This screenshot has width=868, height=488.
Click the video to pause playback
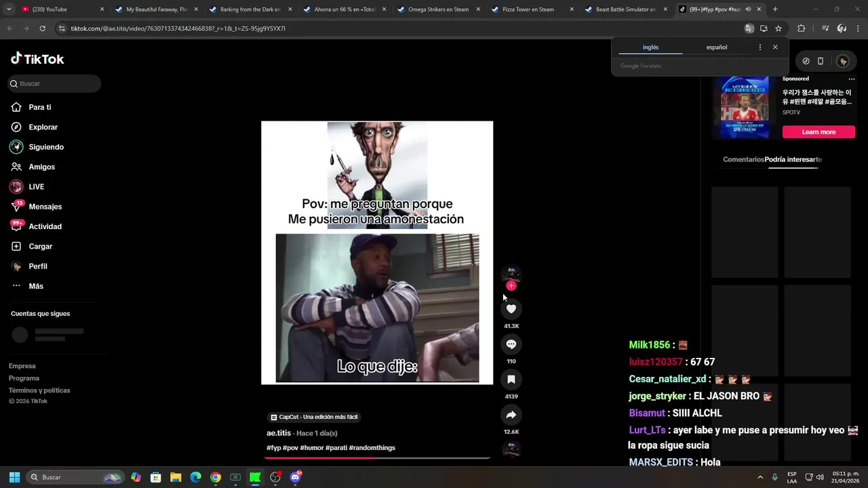(377, 253)
